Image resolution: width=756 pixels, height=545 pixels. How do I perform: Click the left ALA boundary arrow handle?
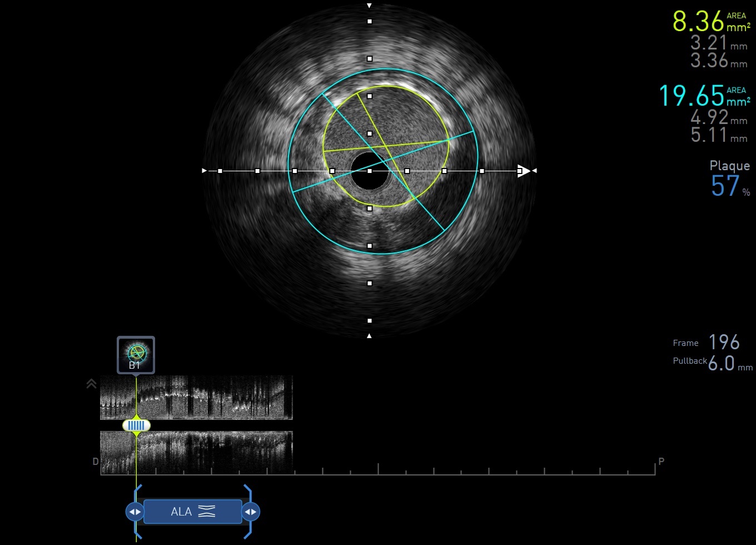point(135,512)
